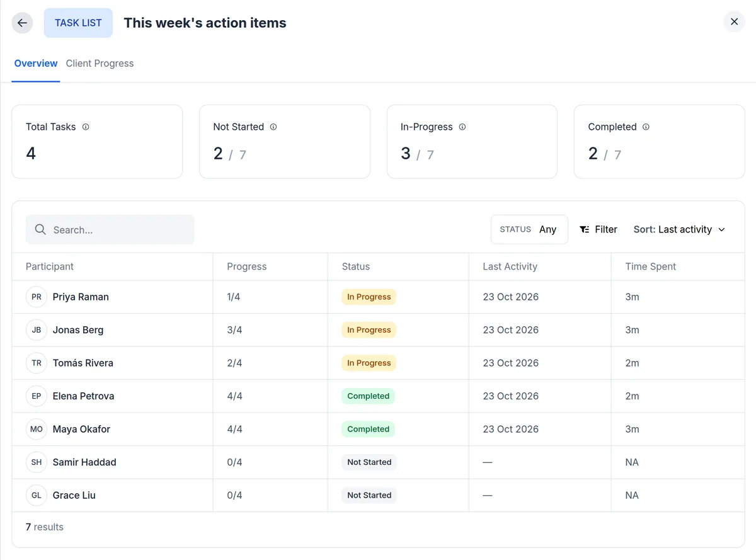Click the MO avatar for Maya Okafor
756x560 pixels.
click(x=37, y=429)
